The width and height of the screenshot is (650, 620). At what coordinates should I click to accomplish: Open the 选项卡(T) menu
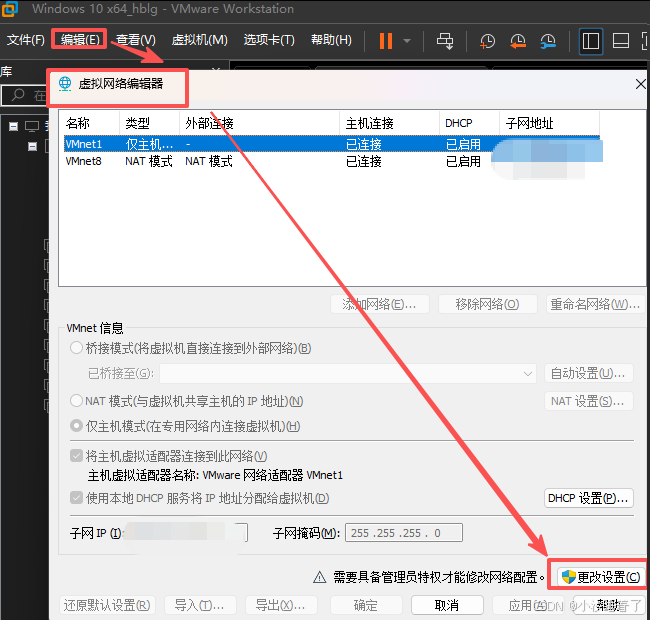click(x=269, y=40)
